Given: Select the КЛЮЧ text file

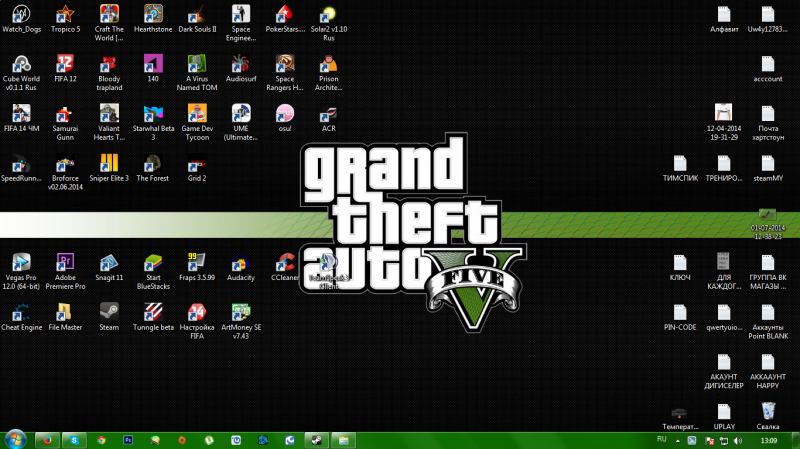Looking at the screenshot, I should click(680, 267).
